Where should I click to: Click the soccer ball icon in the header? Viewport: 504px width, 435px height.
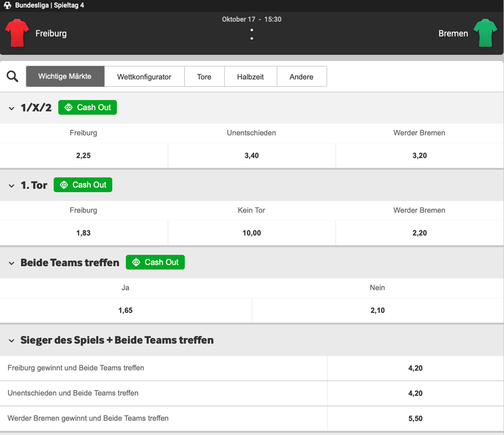7,5
